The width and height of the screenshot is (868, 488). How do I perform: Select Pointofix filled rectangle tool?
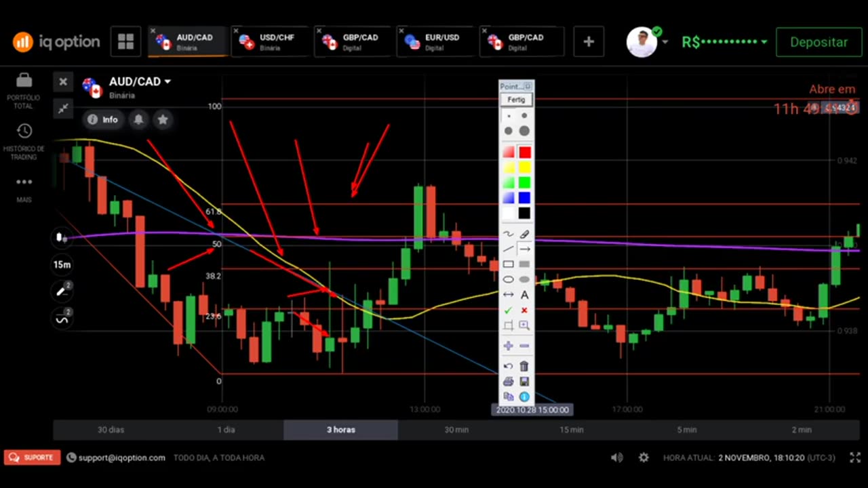pyautogui.click(x=524, y=264)
